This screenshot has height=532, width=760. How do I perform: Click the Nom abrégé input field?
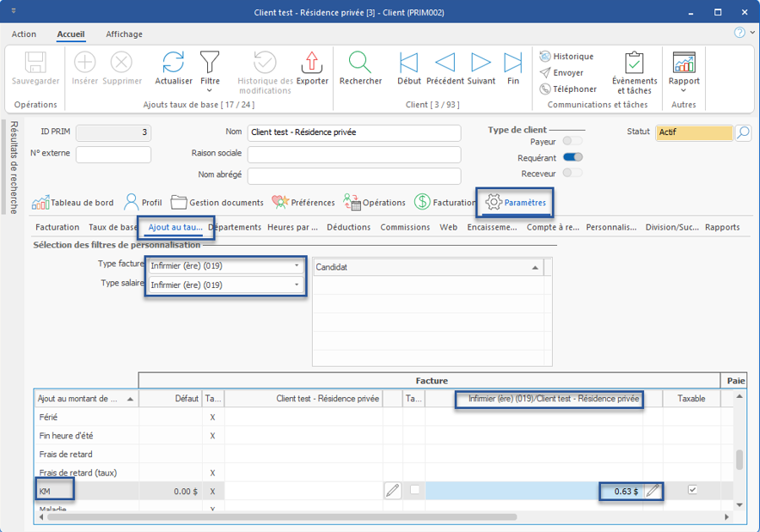[353, 175]
